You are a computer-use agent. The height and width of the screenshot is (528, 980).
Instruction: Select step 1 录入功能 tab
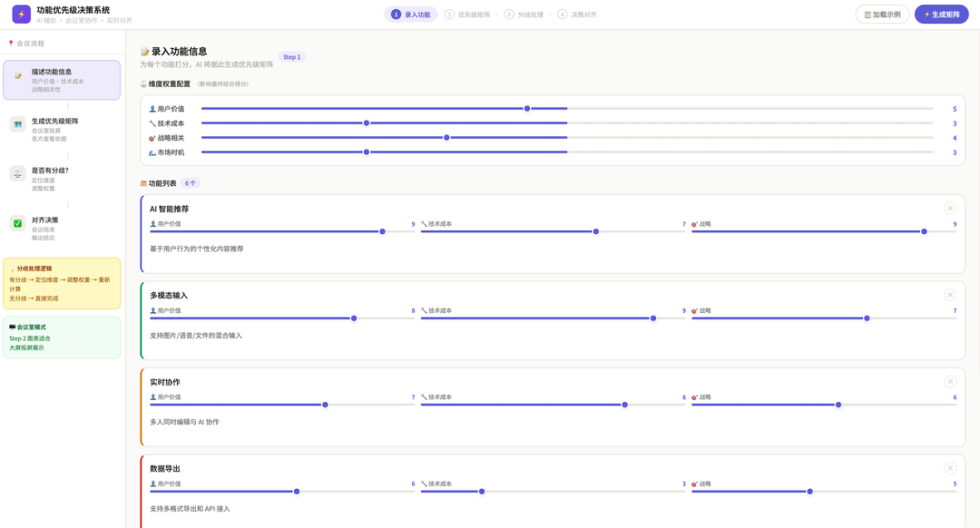(x=411, y=15)
